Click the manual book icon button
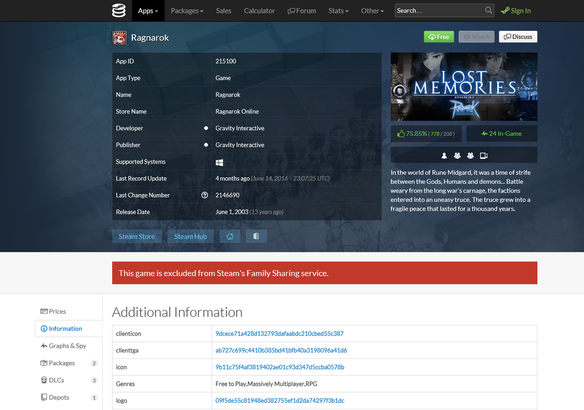Screen dimensions: 584x410 (x=256, y=236)
